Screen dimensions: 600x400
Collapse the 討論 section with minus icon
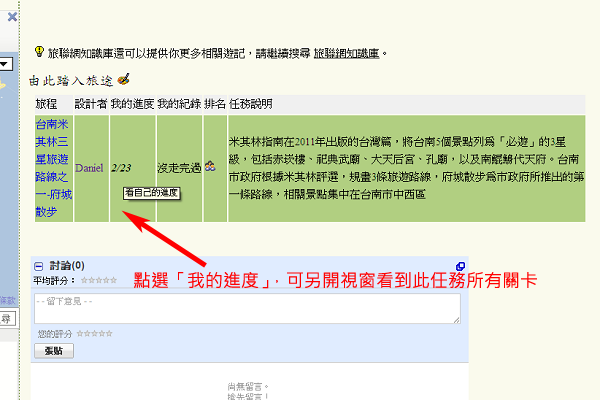click(39, 266)
